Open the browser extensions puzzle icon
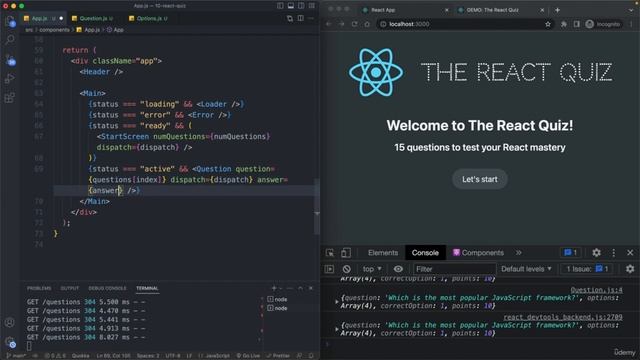 (564, 24)
